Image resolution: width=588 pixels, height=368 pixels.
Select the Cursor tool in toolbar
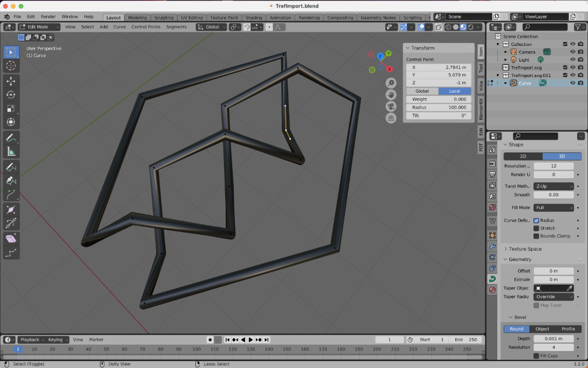pyautogui.click(x=11, y=66)
